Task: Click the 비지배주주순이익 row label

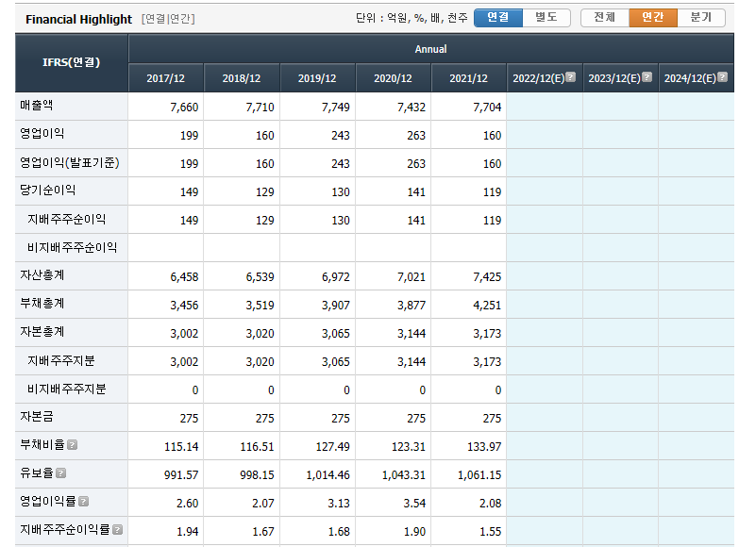Action: tap(73, 247)
